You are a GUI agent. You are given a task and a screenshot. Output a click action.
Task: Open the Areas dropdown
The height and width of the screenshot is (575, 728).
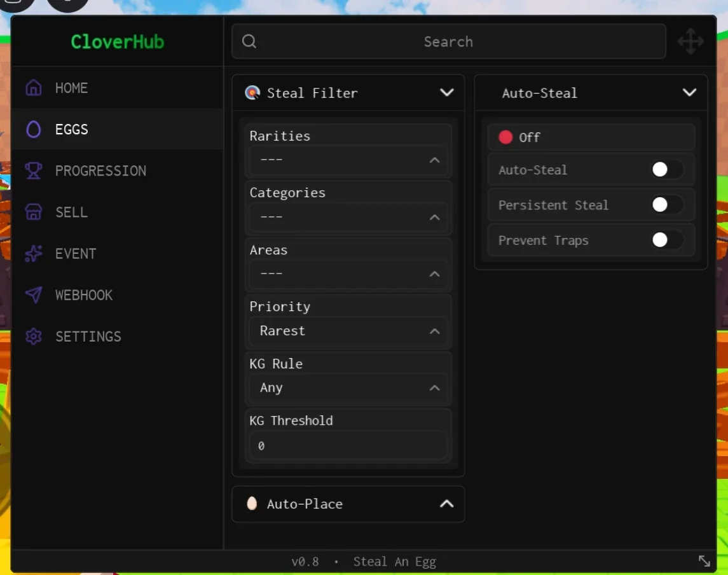tap(348, 274)
